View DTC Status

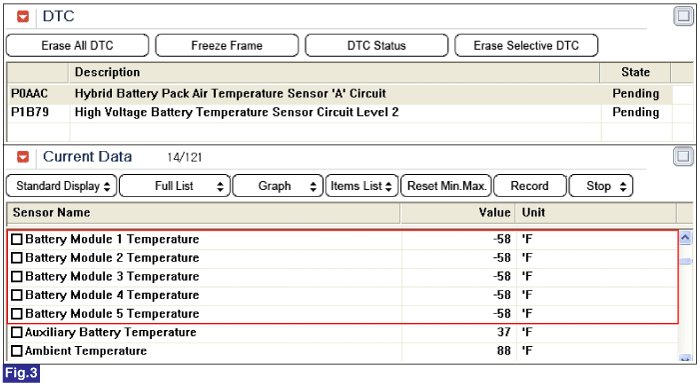coord(376,46)
